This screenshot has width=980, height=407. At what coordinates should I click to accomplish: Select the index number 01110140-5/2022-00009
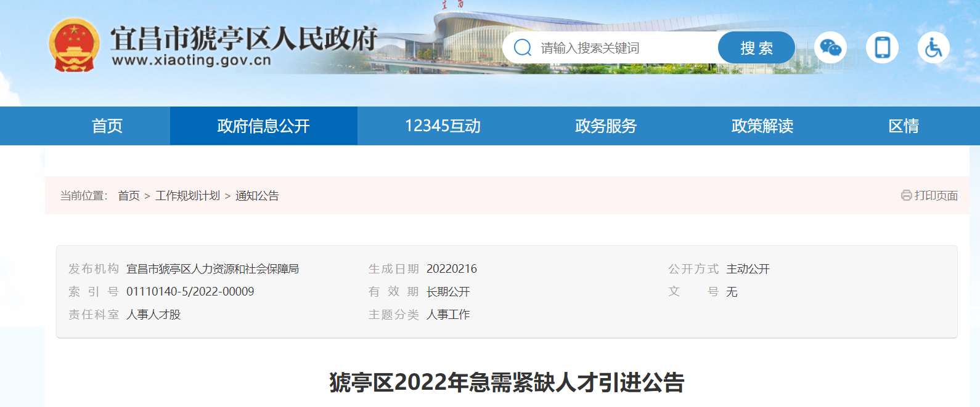pos(190,292)
